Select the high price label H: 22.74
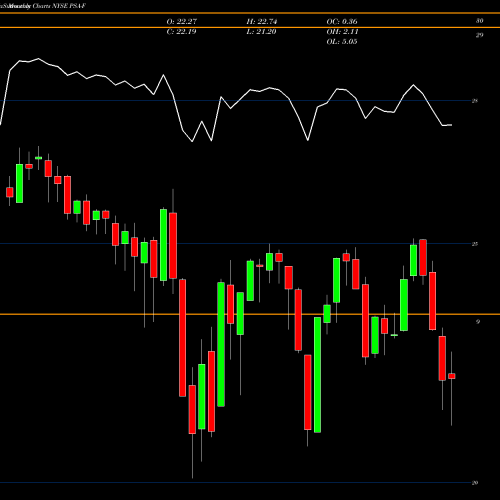 click(x=262, y=21)
